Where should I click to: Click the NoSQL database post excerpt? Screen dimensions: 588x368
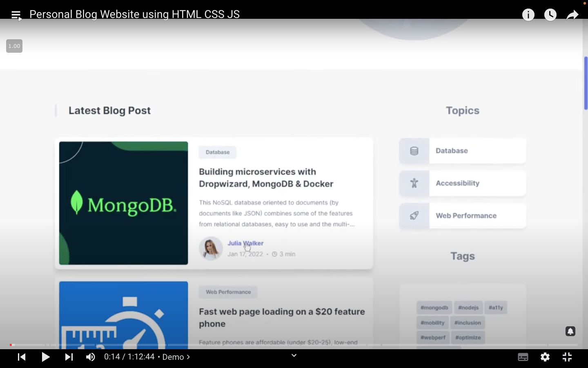[x=277, y=213]
